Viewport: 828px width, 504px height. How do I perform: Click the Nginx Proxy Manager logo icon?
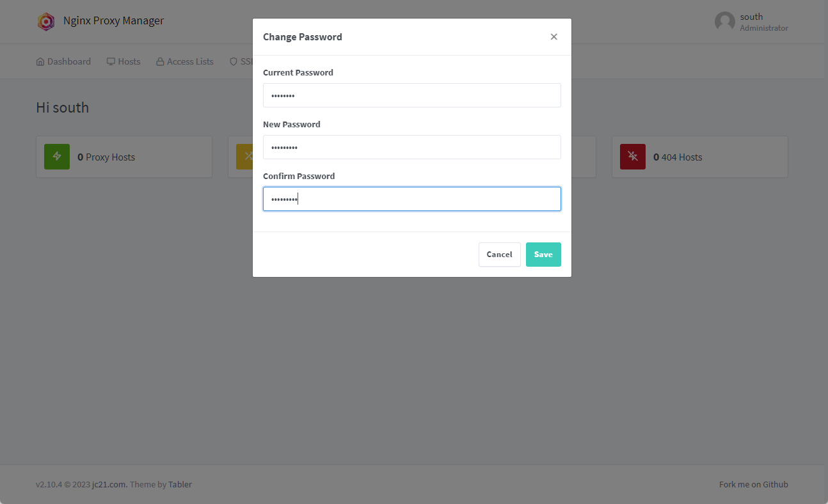46,21
